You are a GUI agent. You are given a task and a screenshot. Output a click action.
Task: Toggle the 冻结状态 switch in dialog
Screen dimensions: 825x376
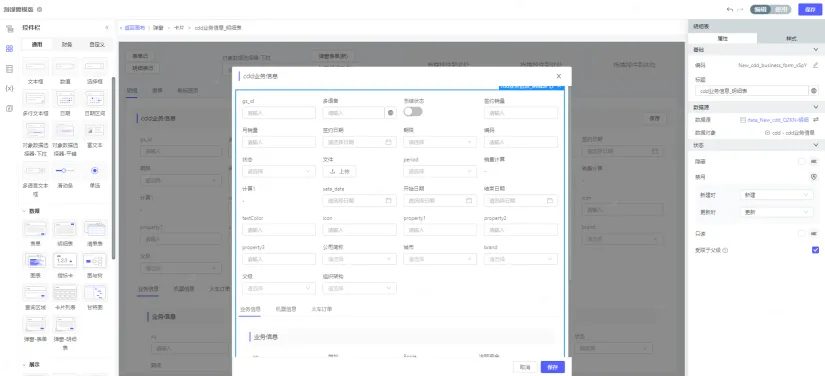coord(412,112)
